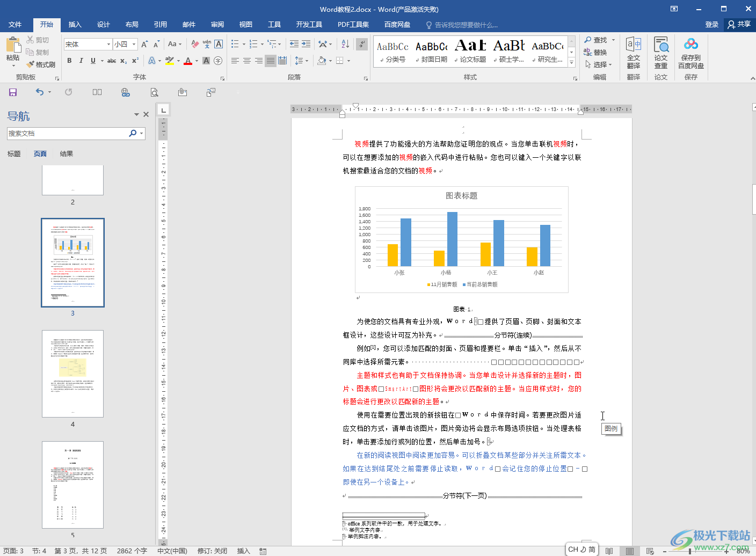Screen dimensions: 756x556
Task: Click the phonetic guide wén icon
Action: click(207, 44)
